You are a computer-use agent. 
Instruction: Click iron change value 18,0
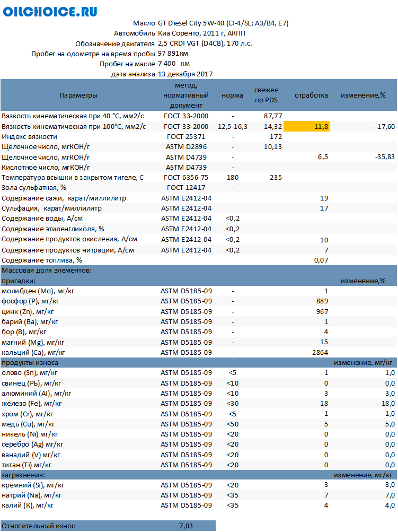click(388, 404)
